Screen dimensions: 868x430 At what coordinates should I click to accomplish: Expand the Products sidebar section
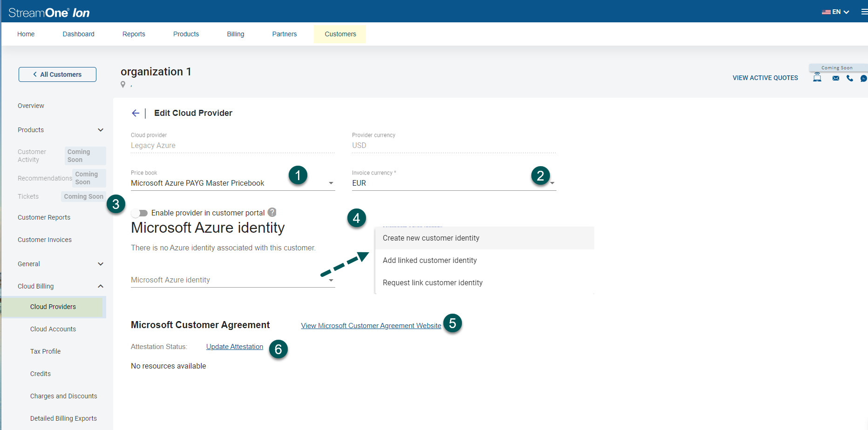[x=101, y=130]
